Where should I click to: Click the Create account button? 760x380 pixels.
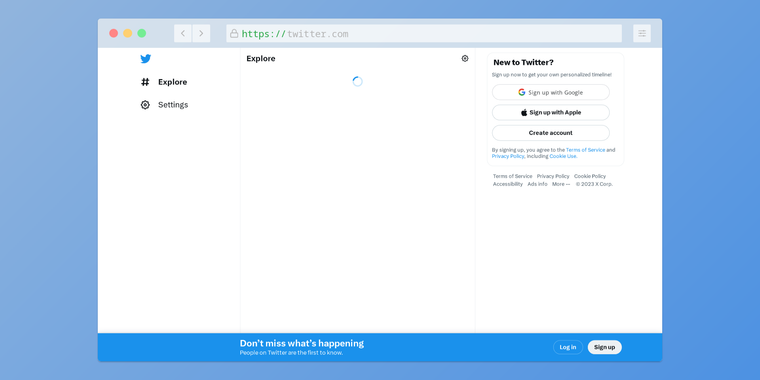551,133
